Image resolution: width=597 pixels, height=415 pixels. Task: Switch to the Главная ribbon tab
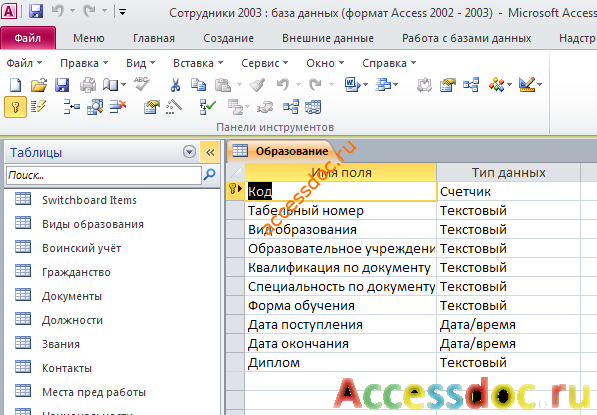(x=154, y=38)
